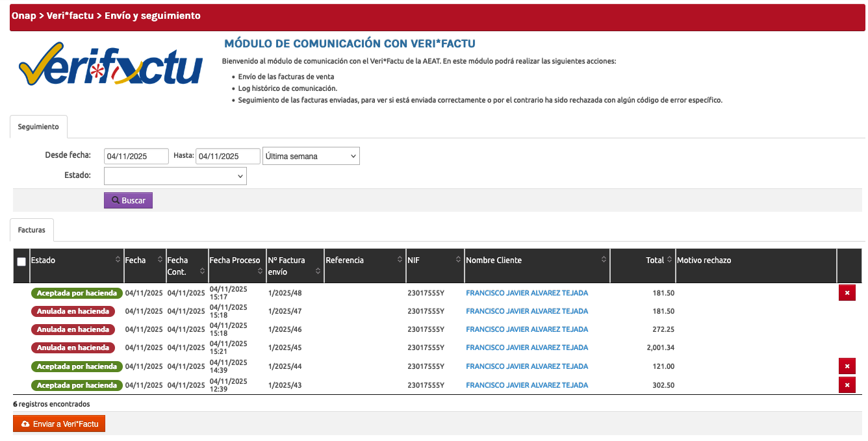Switch to the Seguimiento tab

pos(38,127)
